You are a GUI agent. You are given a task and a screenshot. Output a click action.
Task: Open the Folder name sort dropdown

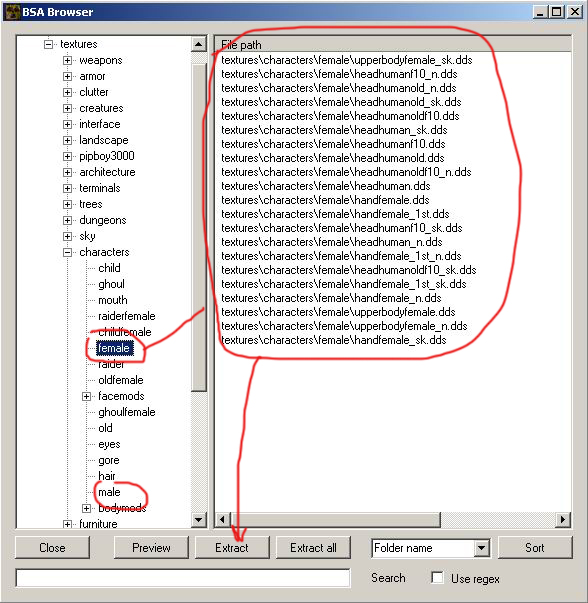coord(481,548)
